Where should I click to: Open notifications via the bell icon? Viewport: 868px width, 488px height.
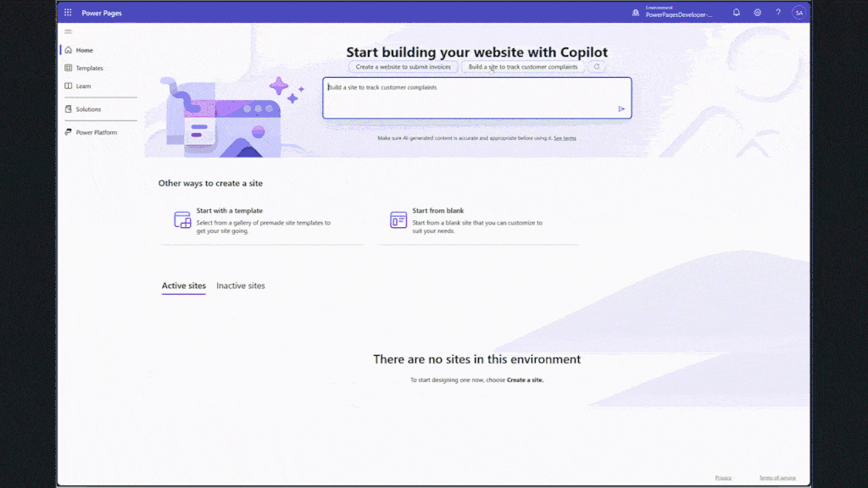coord(737,12)
